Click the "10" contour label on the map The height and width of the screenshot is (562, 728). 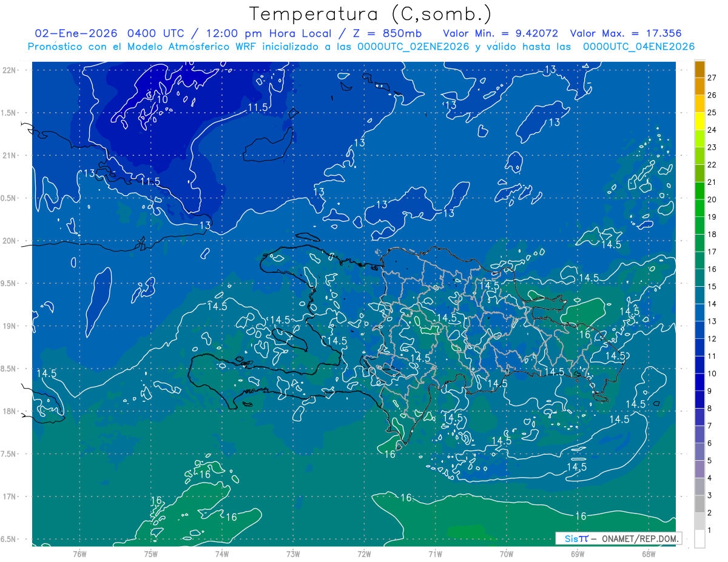pos(162,99)
